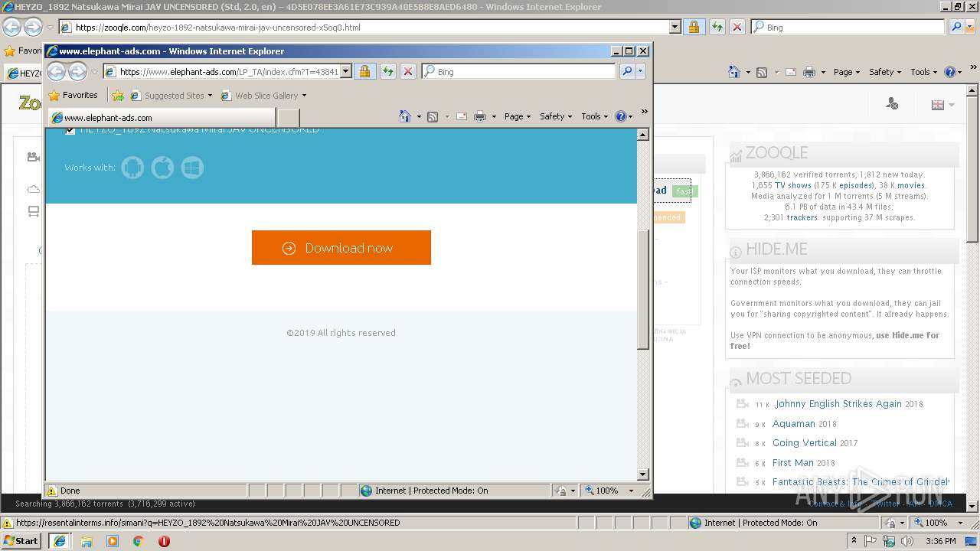
Task: Click Home icon in popup command bar
Action: 405,116
